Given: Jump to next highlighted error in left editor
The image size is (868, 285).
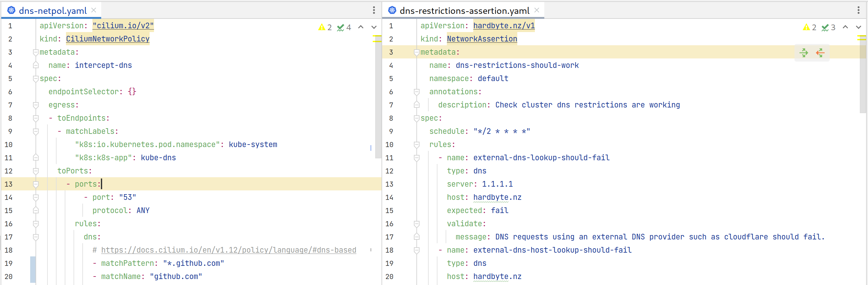Looking at the screenshot, I should pyautogui.click(x=374, y=27).
